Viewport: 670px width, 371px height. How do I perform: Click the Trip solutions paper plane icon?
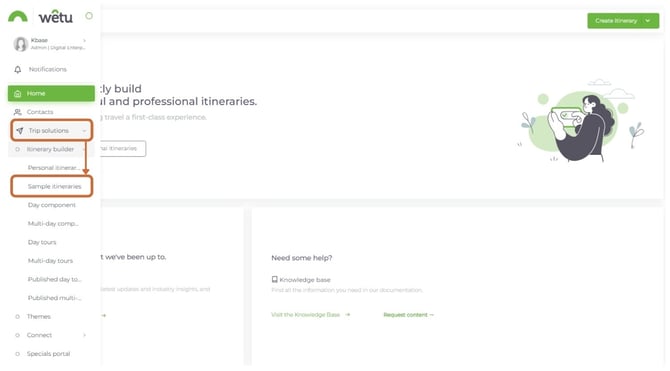[20, 130]
